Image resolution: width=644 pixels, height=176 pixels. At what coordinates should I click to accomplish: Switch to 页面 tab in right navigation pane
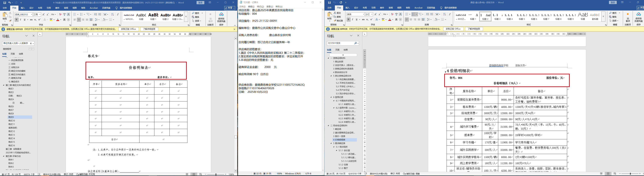338,50
